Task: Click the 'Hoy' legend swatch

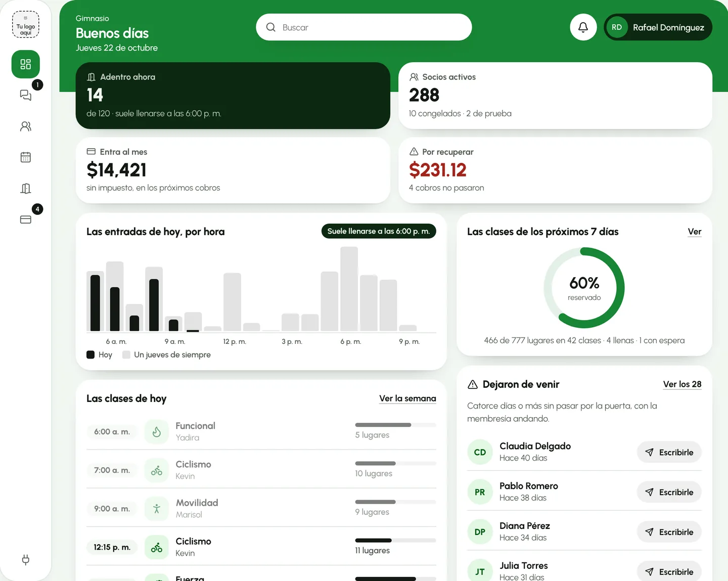Action: coord(90,354)
